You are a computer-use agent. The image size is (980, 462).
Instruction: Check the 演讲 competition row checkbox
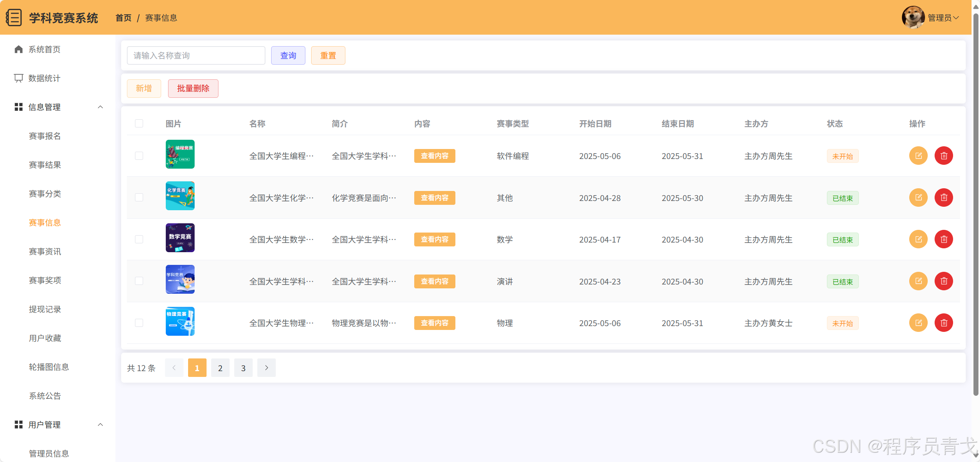click(139, 281)
